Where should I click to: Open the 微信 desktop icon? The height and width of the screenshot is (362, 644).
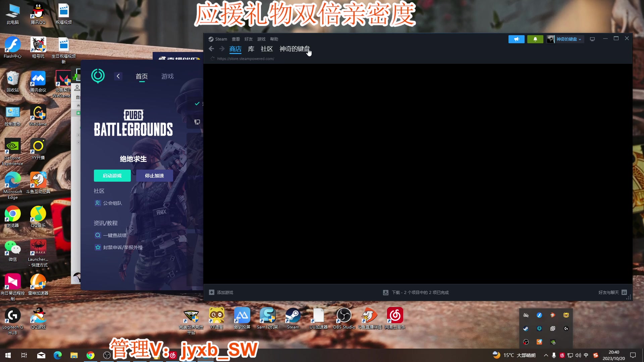click(13, 251)
